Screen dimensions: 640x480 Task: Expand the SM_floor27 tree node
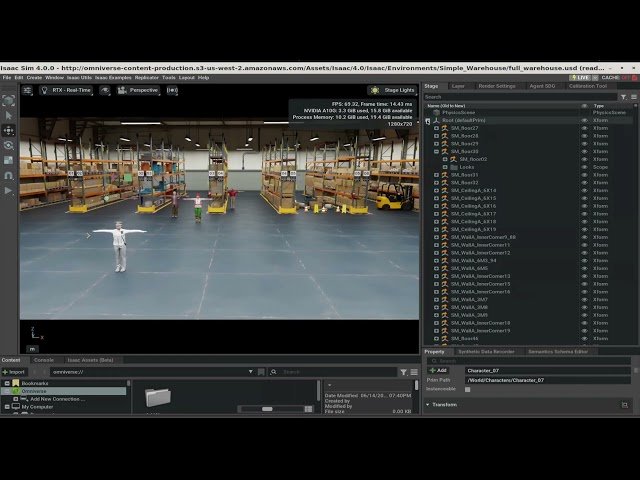[x=436, y=128]
